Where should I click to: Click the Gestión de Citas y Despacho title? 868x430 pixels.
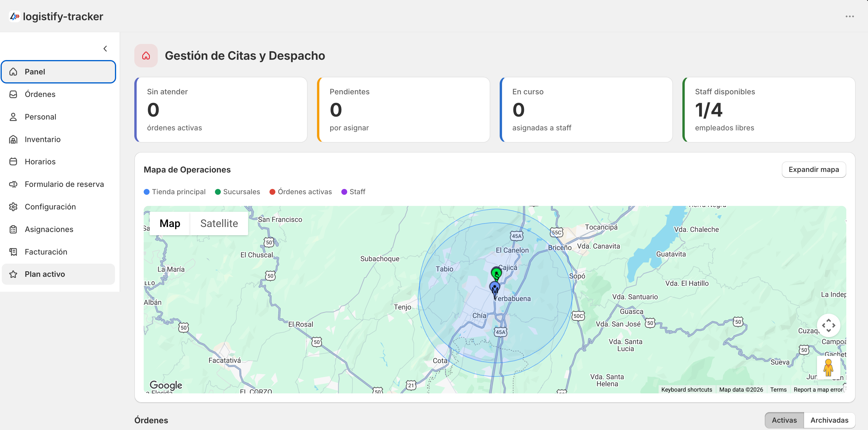tap(245, 56)
